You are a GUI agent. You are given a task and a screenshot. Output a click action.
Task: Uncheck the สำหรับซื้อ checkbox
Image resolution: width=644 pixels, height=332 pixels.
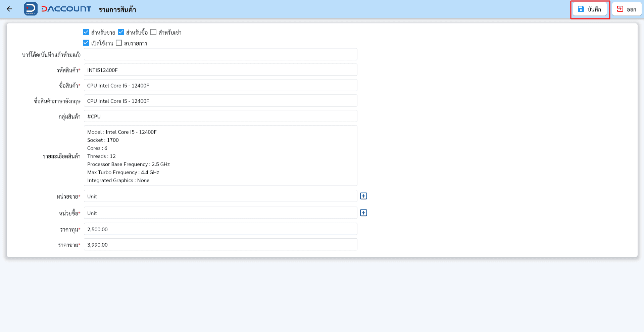[x=121, y=32]
